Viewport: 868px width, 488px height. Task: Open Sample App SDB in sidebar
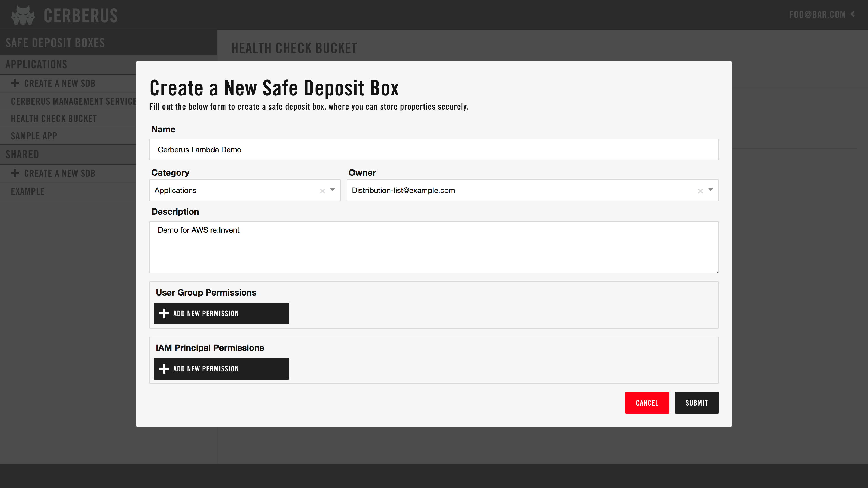click(34, 136)
